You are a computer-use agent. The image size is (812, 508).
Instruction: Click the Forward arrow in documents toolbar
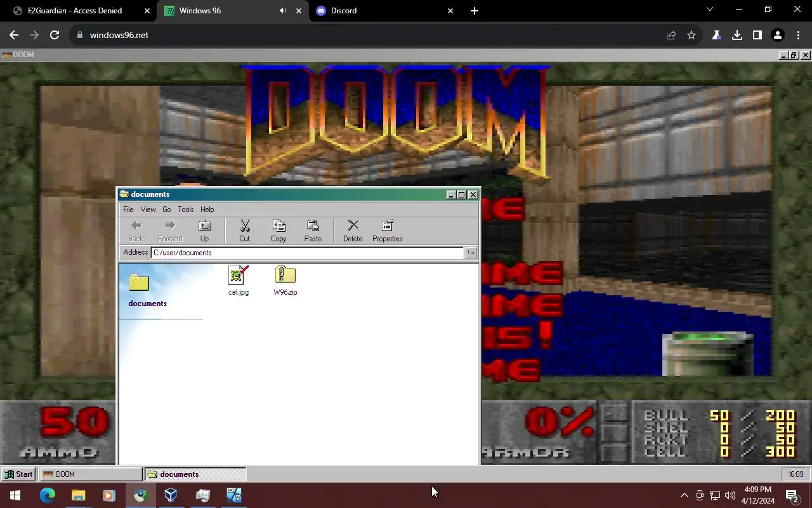[x=169, y=231]
